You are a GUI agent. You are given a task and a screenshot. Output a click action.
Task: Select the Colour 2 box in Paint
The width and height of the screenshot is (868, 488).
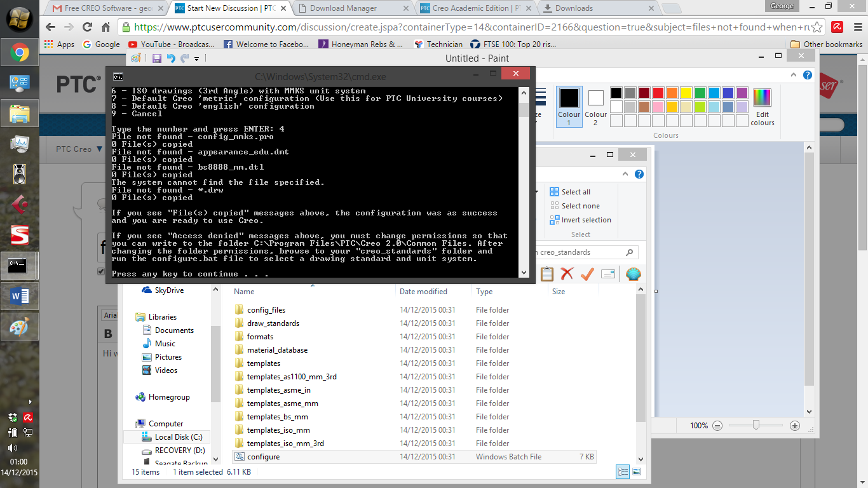595,107
